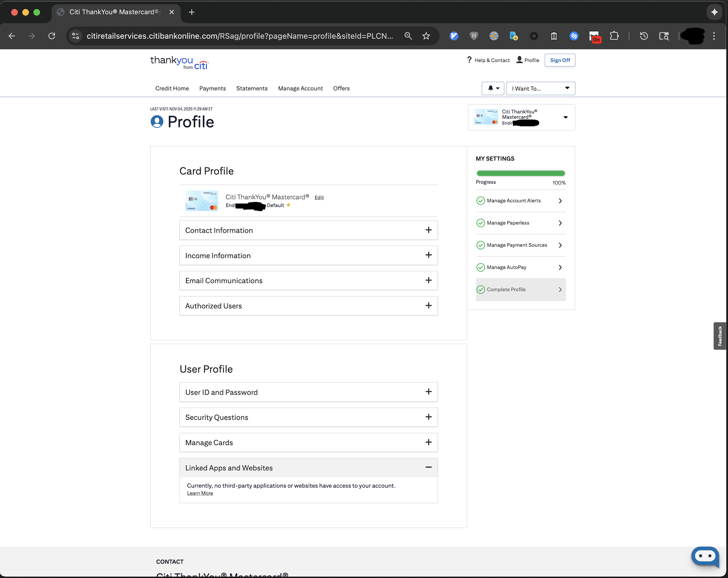Viewport: 728px width, 578px height.
Task: Click Manage Account Alerts checked item
Action: [514, 201]
